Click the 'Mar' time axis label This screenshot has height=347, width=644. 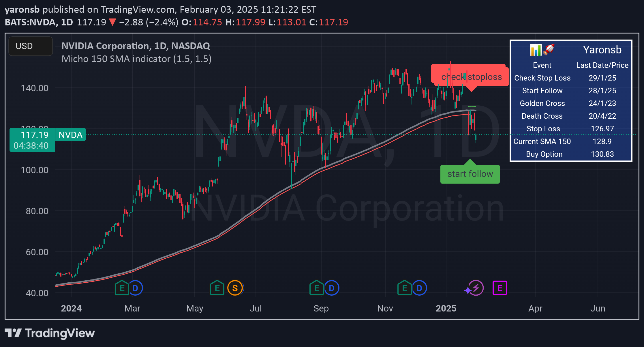[x=132, y=308]
